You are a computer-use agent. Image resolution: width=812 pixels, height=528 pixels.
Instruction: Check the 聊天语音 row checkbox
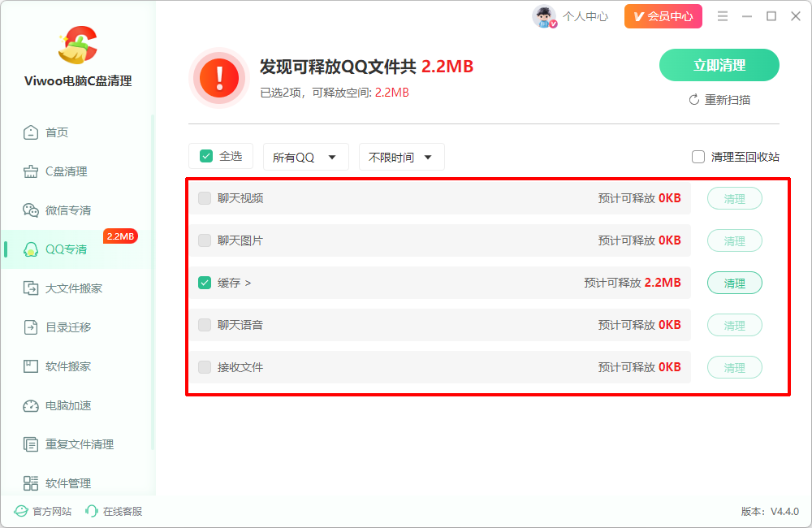205,325
